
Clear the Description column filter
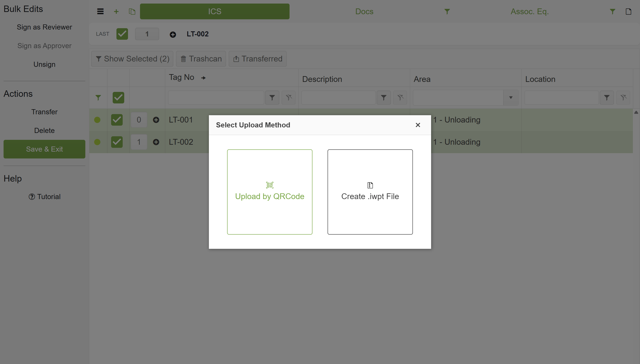(400, 97)
